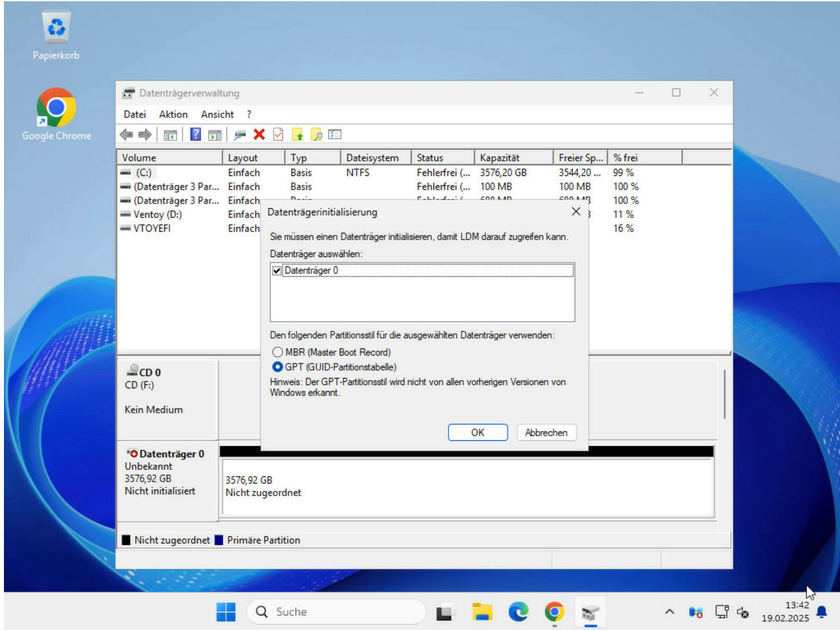Click the taskbar Suche search box
The height and width of the screenshot is (630, 840).
[336, 612]
